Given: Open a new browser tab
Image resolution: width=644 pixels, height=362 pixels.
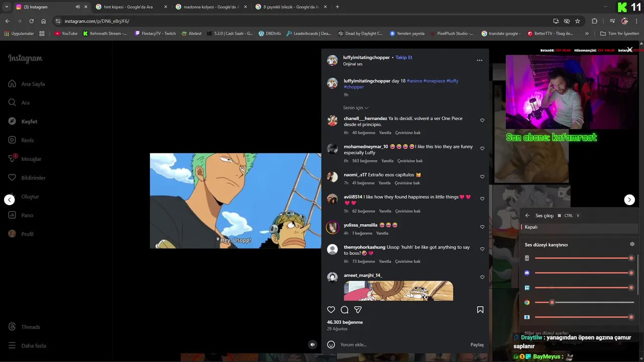Looking at the screenshot, I should pos(337,7).
